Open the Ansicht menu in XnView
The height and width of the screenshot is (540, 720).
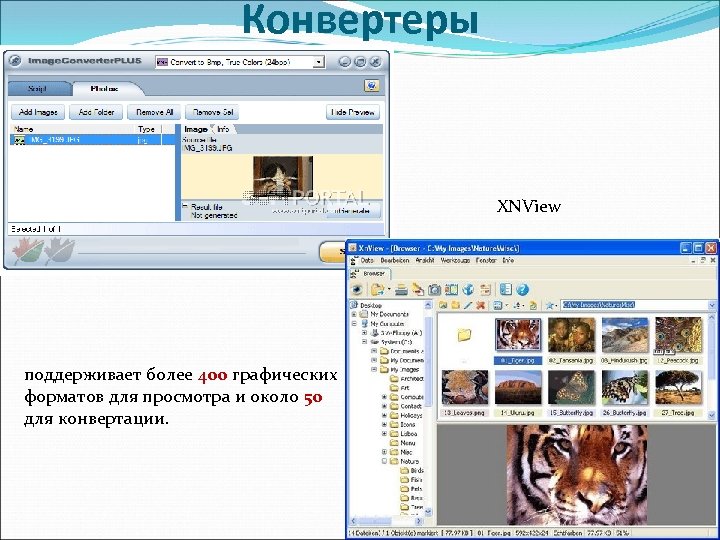(x=425, y=260)
